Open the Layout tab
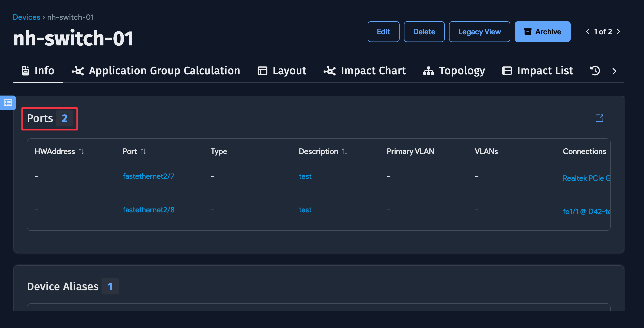This screenshot has width=644, height=328. [282, 71]
